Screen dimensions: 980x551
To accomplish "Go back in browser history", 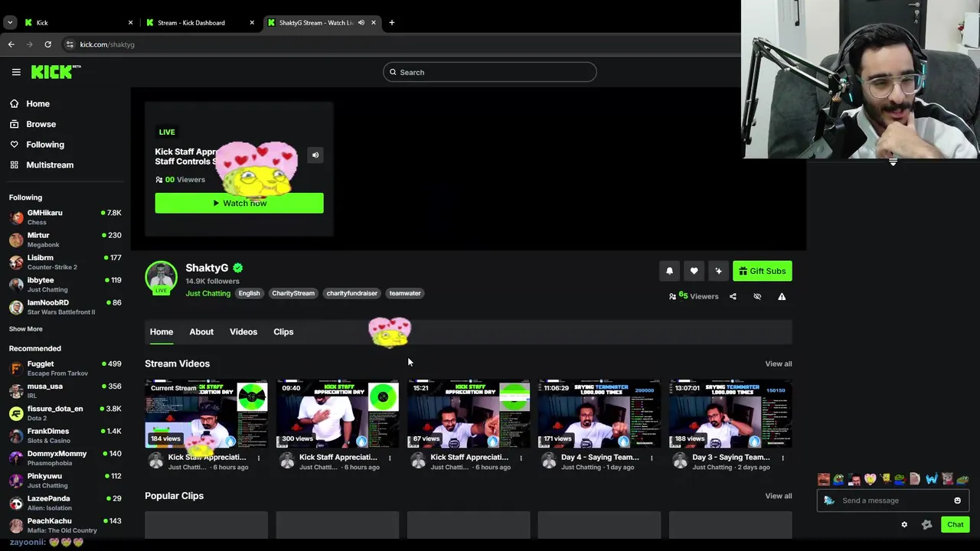I will (x=11, y=44).
